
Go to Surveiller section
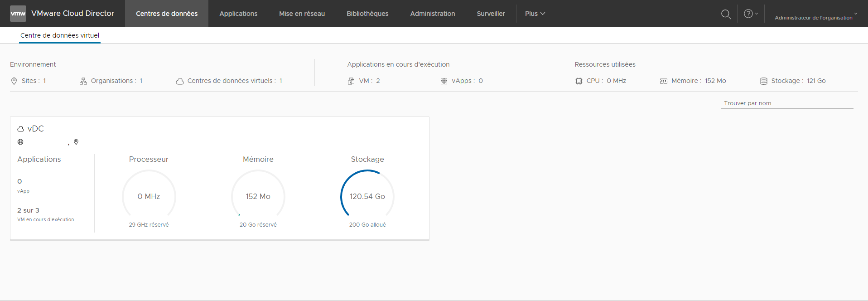click(x=491, y=14)
